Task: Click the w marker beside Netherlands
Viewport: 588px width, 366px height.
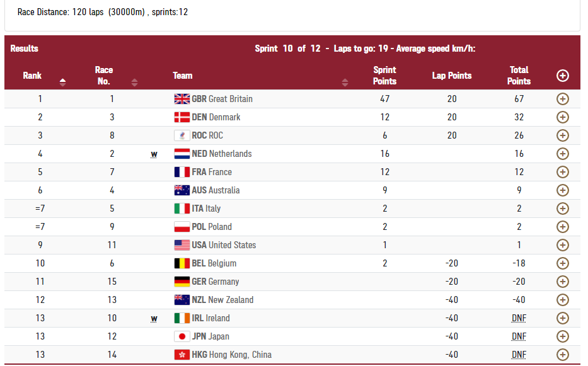Action: (x=154, y=154)
